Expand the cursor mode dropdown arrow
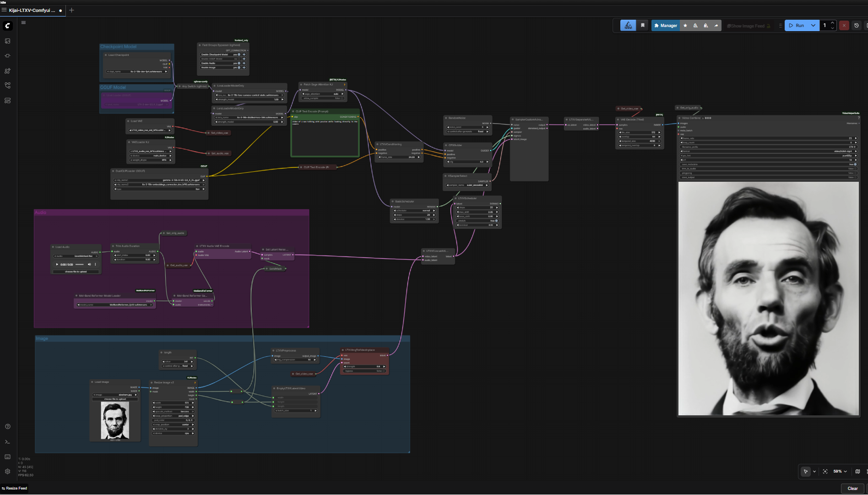 click(x=814, y=472)
